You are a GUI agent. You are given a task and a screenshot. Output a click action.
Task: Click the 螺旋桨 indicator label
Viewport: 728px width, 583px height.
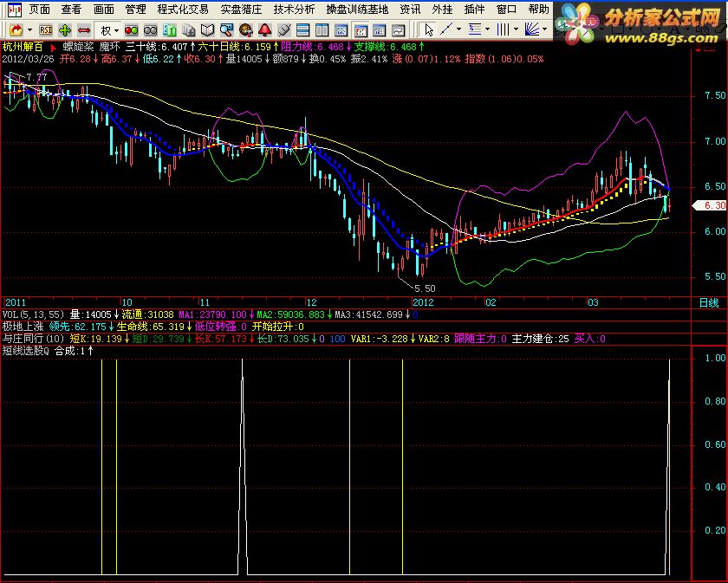(x=78, y=47)
